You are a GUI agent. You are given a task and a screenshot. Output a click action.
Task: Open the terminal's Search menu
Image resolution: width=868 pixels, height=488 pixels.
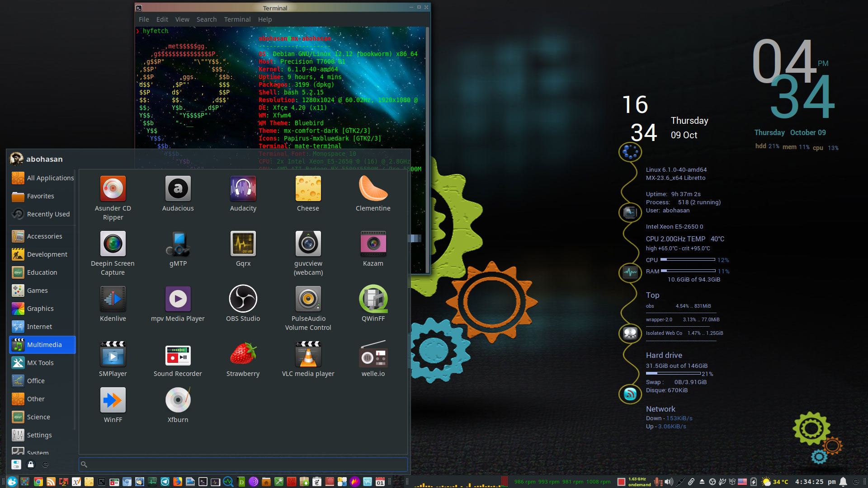(x=206, y=19)
